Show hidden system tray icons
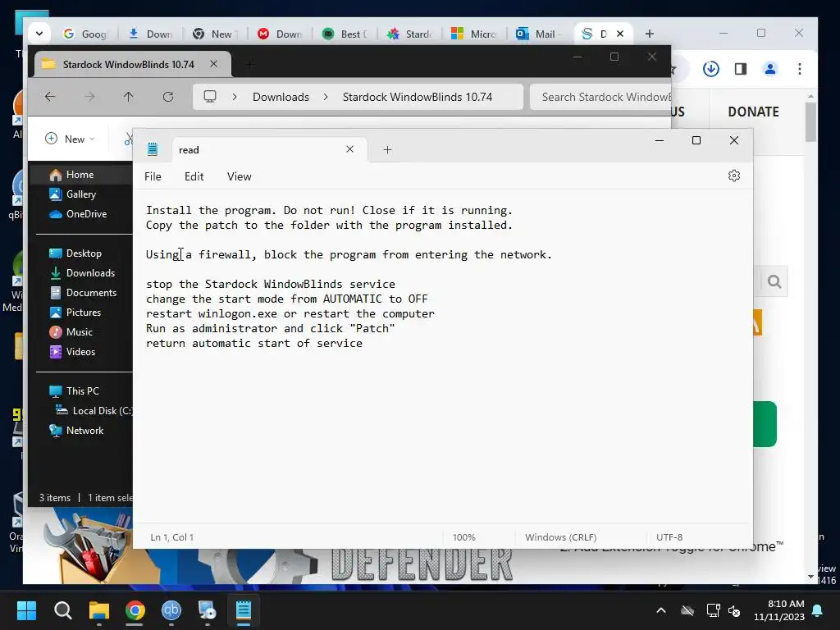 coord(661,610)
